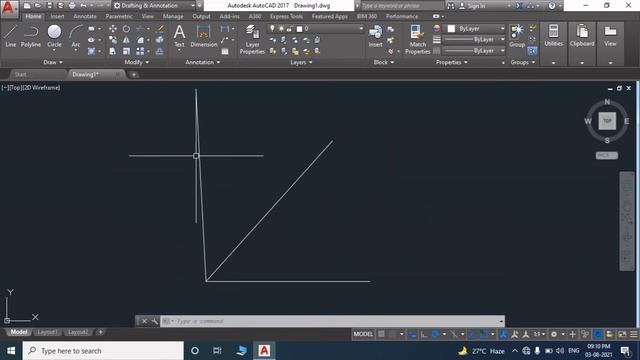
Task: Select the Line drawing tool
Action: pyautogui.click(x=11, y=36)
